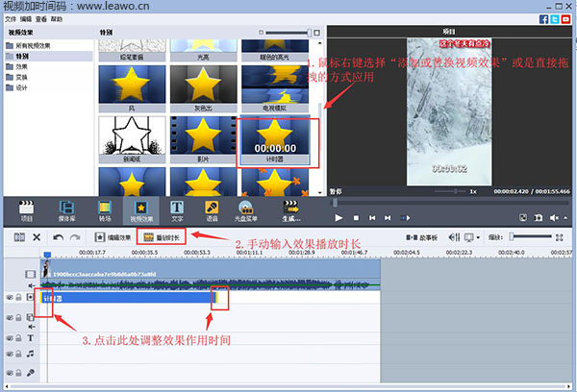Click the fullscreen preview icon
This screenshot has height=392, width=577.
(x=523, y=218)
